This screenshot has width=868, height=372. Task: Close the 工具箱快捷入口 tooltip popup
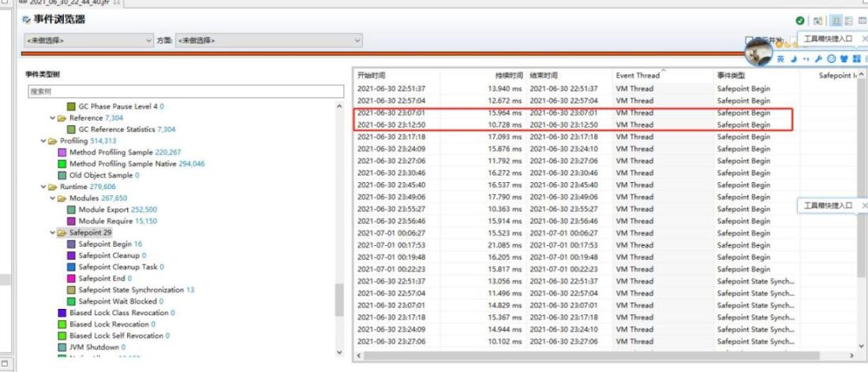coord(864,38)
